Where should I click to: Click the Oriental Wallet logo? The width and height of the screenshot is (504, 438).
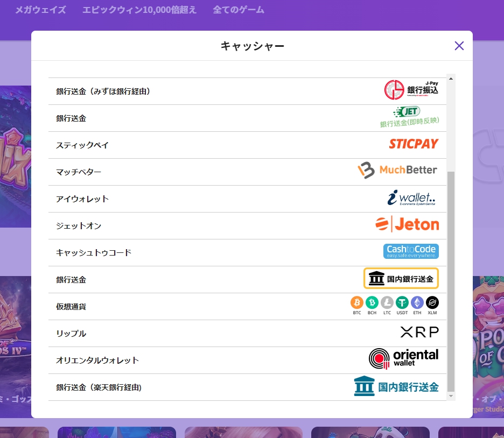[404, 359]
